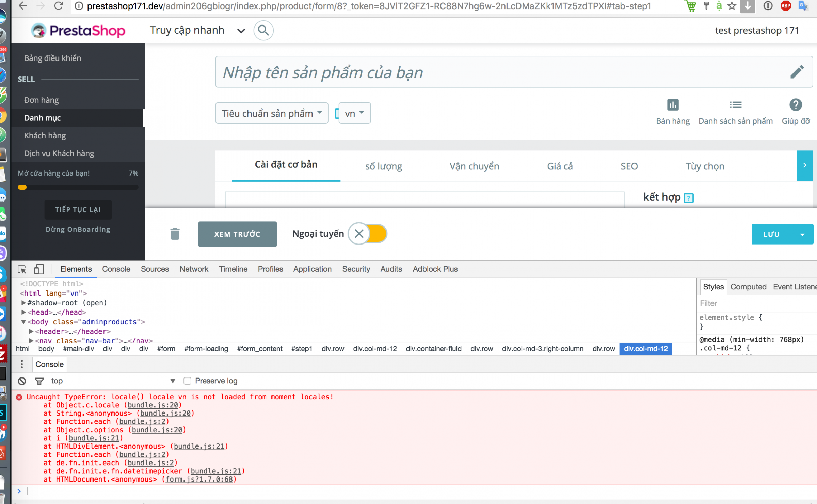Expand the LƯU save options arrow
This screenshot has width=817, height=504.
[802, 234]
